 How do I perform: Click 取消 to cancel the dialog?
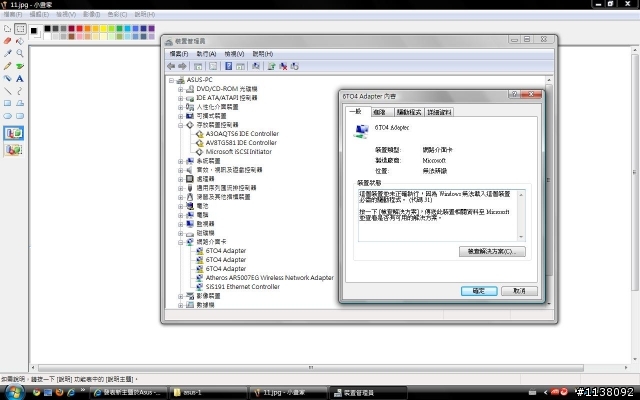pyautogui.click(x=519, y=291)
